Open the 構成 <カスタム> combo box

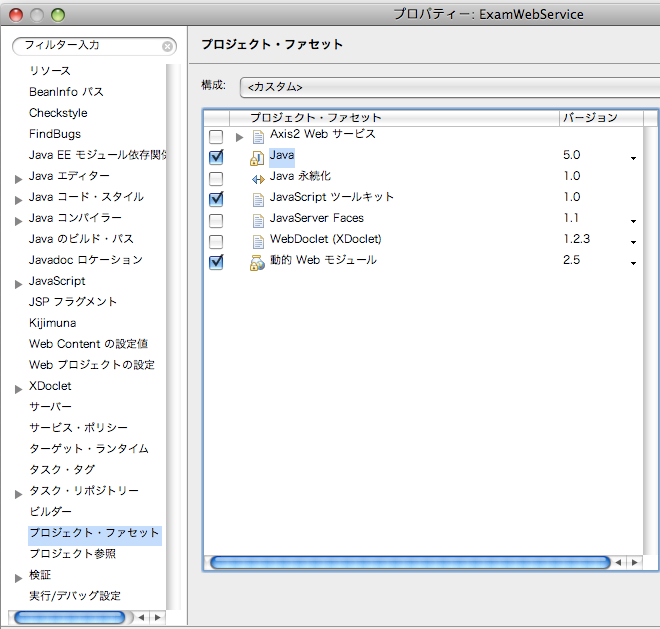click(450, 87)
